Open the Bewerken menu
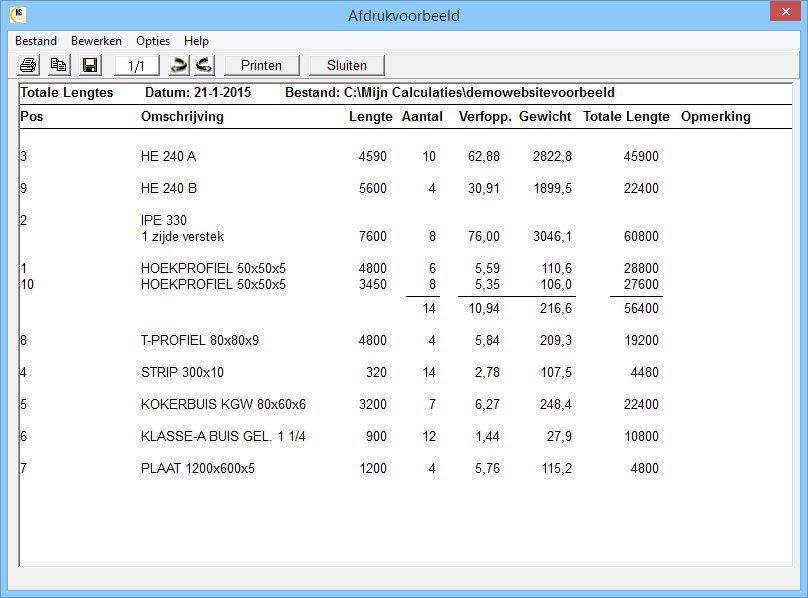This screenshot has width=808, height=598. 96,41
